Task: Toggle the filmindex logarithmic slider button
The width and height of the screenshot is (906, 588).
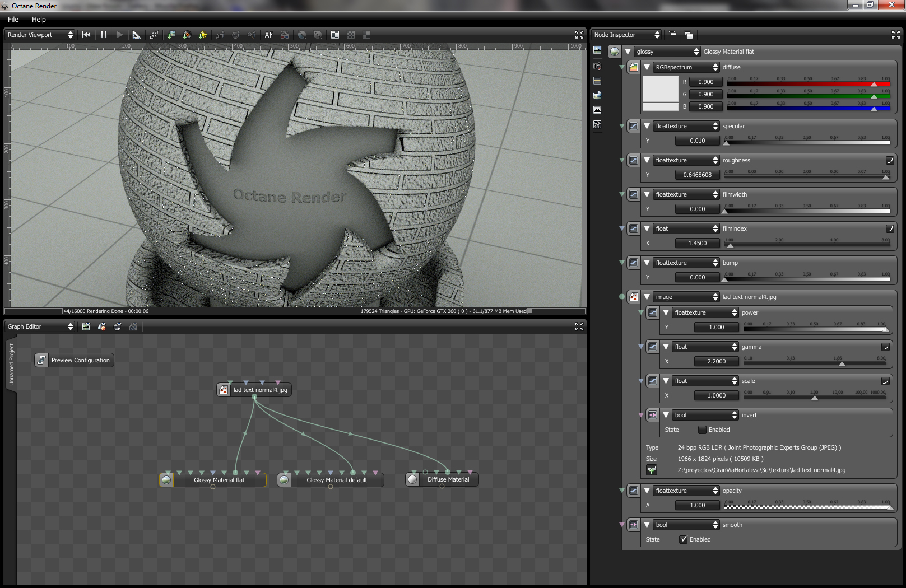Action: [x=889, y=228]
